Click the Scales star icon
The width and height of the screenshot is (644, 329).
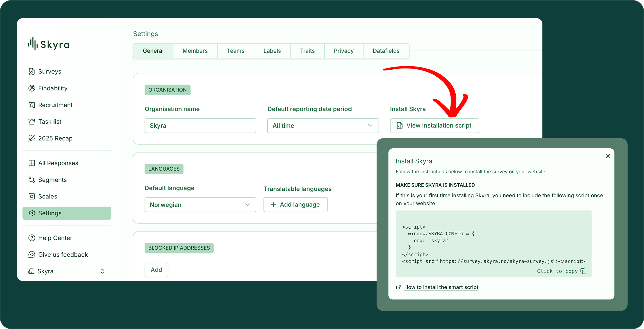(32, 196)
